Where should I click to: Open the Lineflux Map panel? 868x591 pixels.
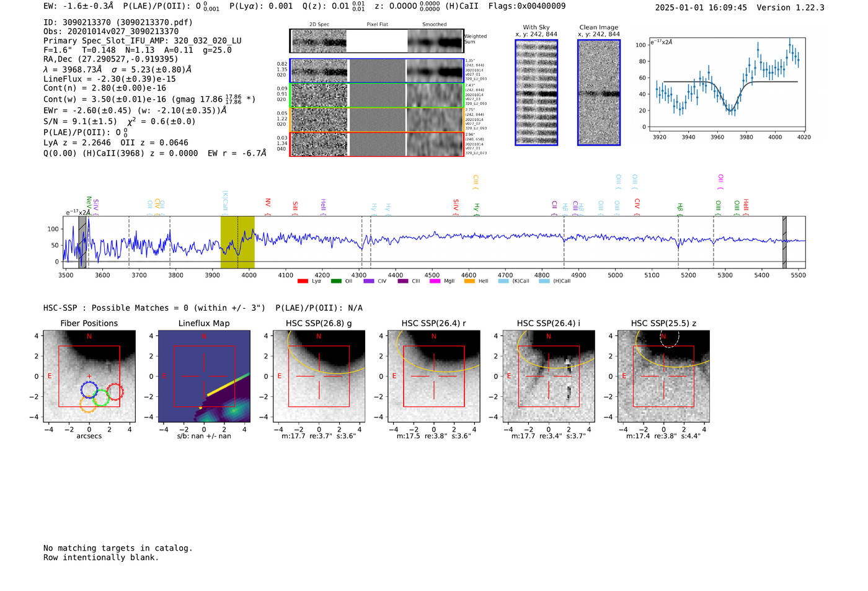point(204,376)
